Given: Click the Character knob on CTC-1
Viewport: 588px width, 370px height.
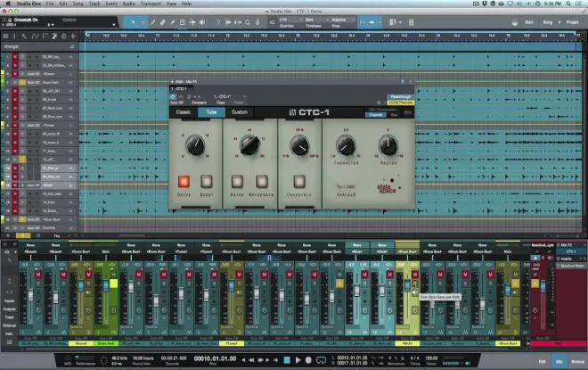Looking at the screenshot, I should [x=346, y=145].
